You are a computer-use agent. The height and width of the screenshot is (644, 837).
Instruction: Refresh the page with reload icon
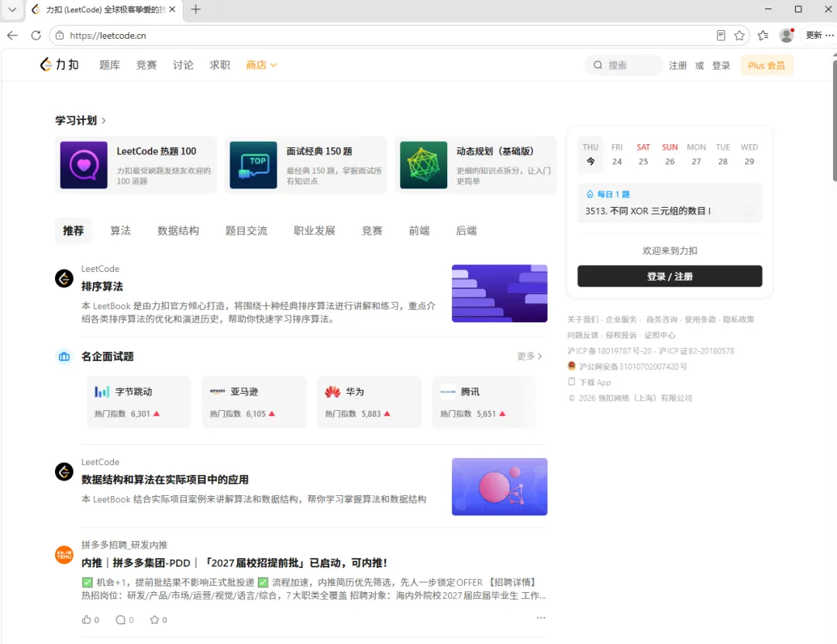pos(36,35)
